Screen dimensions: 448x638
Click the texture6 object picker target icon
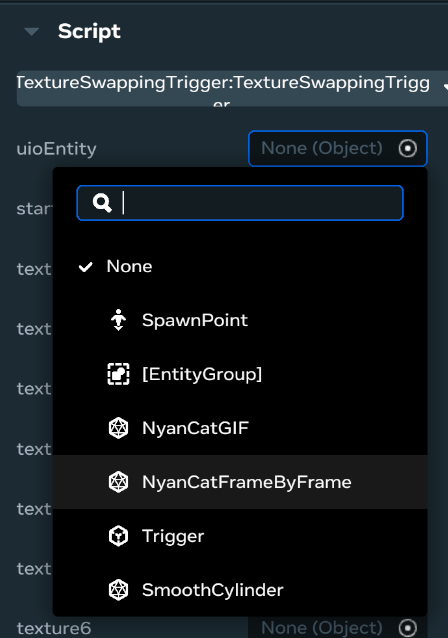tap(408, 628)
